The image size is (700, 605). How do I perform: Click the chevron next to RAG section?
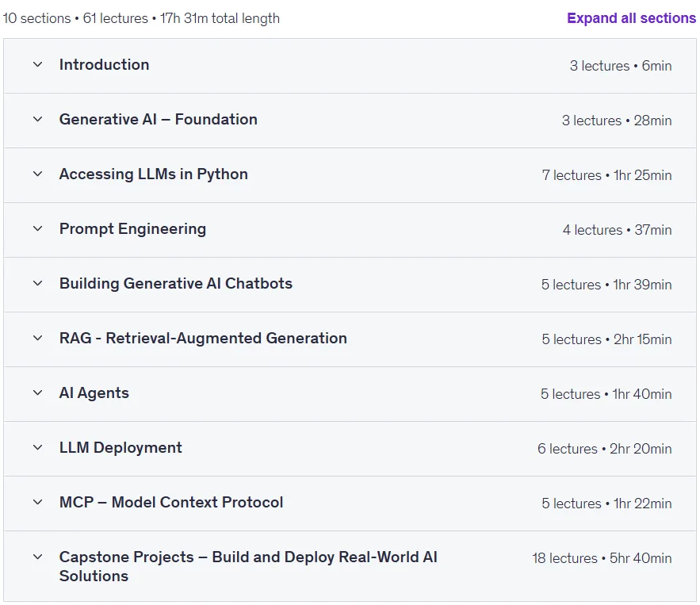38,338
